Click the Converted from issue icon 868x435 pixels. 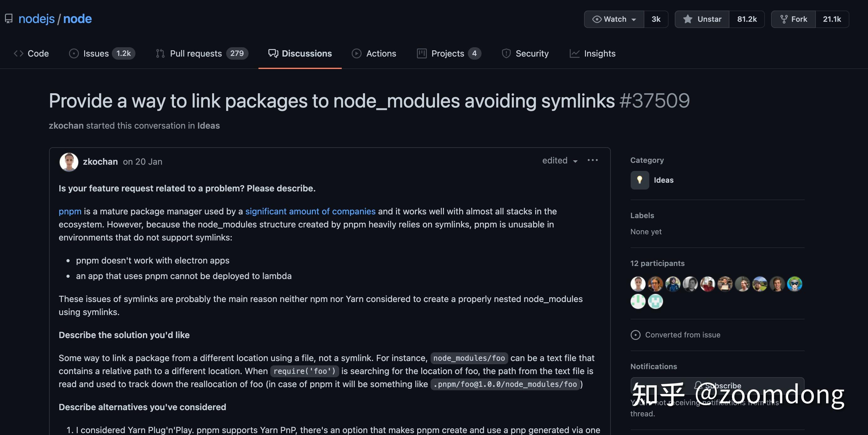(x=635, y=335)
